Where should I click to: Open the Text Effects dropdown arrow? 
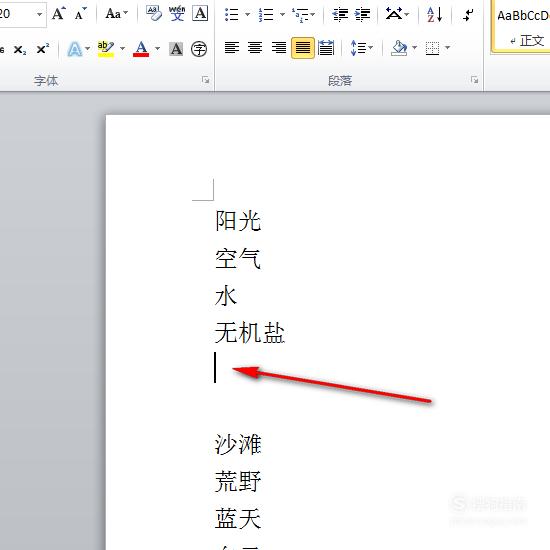[88, 48]
